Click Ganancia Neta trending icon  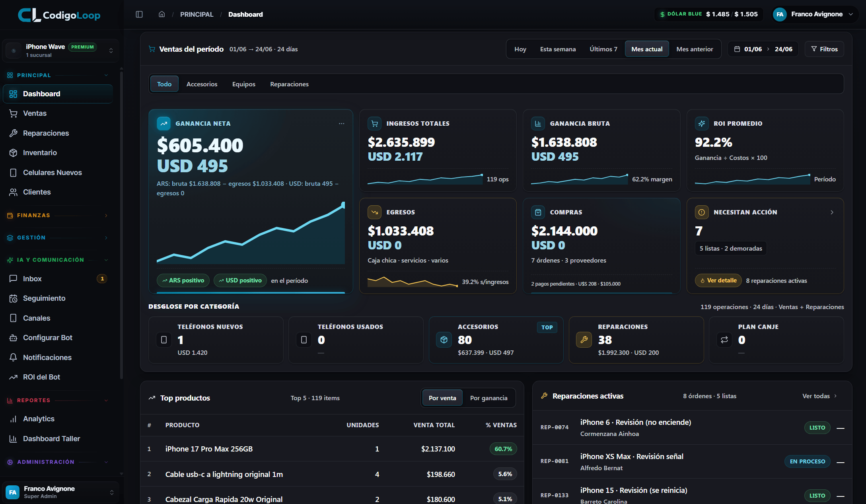click(163, 124)
